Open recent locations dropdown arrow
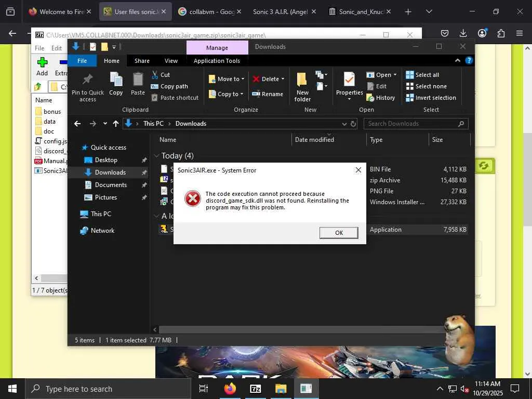The width and height of the screenshot is (532, 399). (x=105, y=124)
